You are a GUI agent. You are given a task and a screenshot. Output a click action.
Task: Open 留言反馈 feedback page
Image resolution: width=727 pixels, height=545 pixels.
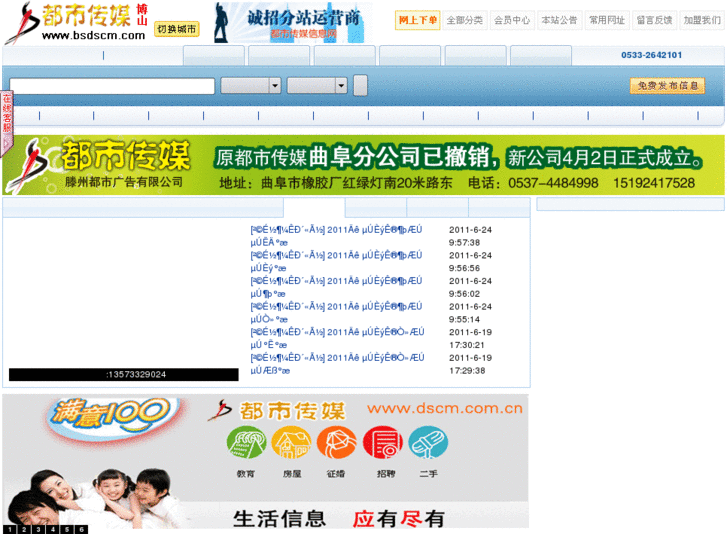(x=654, y=20)
